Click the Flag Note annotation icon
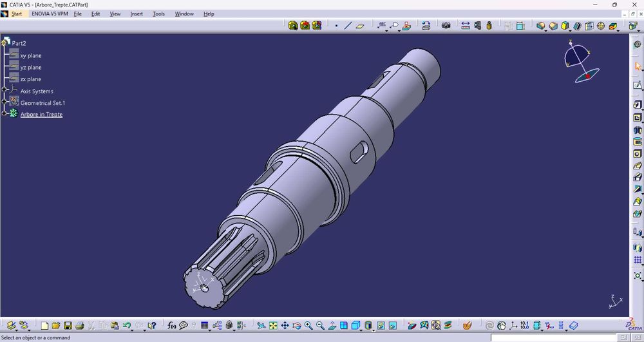644x342 pixels. point(394,26)
